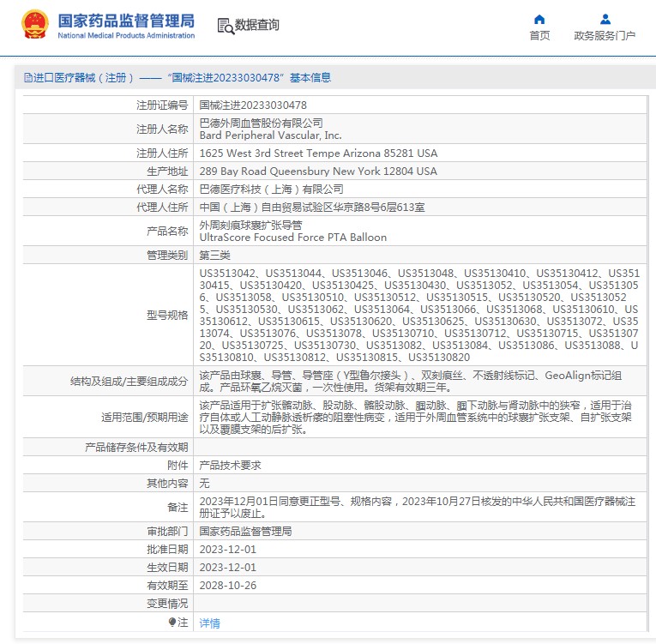Open the 详情 link

(x=209, y=623)
